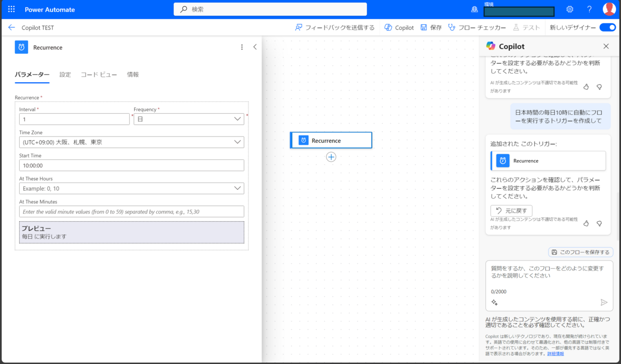The image size is (621, 364).
Task: Click the Copilot logo in pane header
Action: (x=491, y=46)
